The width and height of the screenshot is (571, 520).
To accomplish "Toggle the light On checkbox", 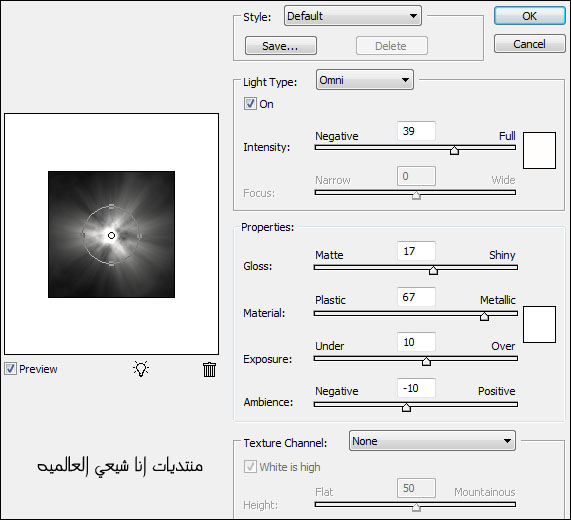I will click(250, 104).
